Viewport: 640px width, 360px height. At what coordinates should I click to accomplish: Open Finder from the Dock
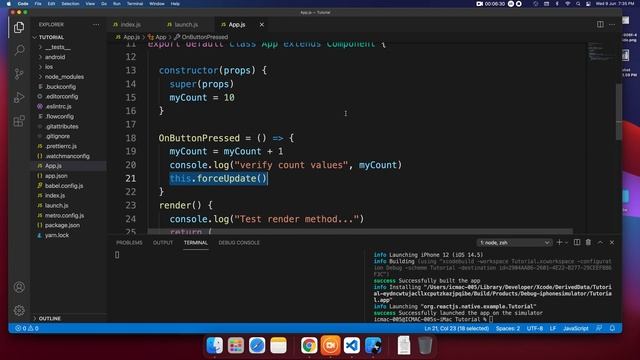215,345
